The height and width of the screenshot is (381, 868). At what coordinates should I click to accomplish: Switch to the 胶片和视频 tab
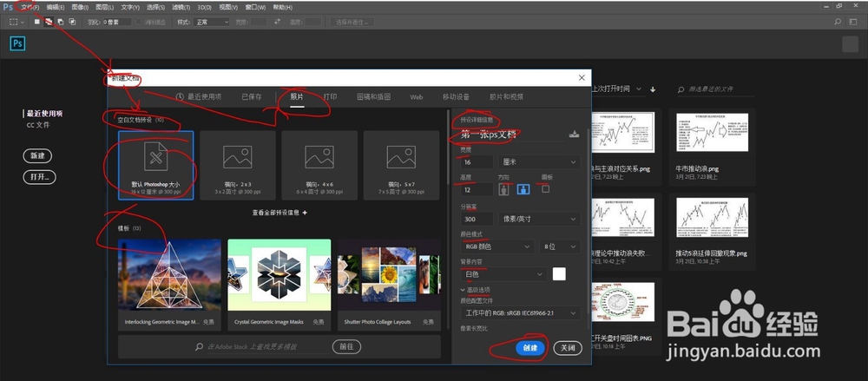pos(507,96)
